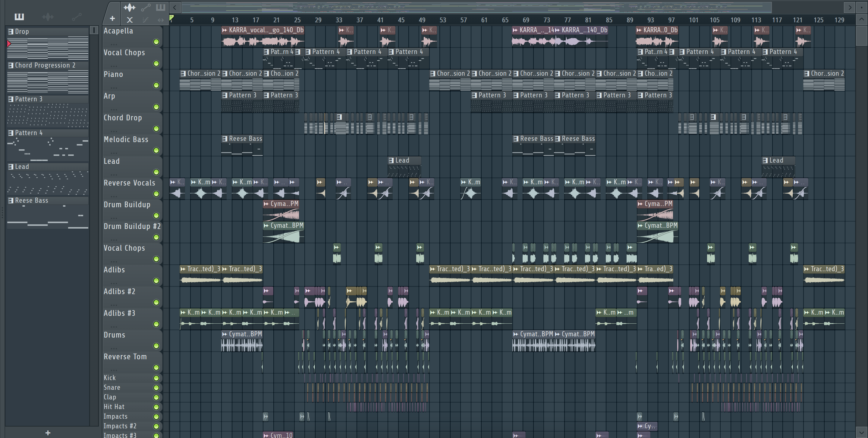Open clip menu of KARRA_..140_Db clip
Viewport: 868px width, 438px height.
557,30
